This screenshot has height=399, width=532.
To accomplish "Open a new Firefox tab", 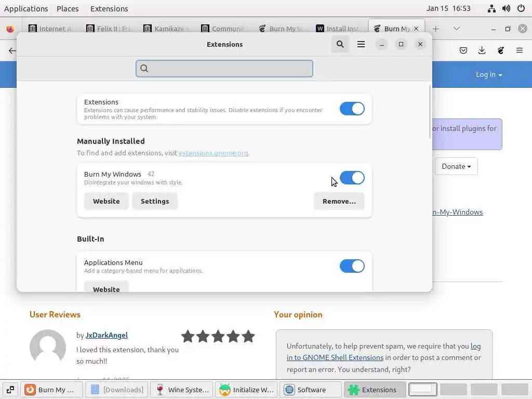I will tap(436, 29).
